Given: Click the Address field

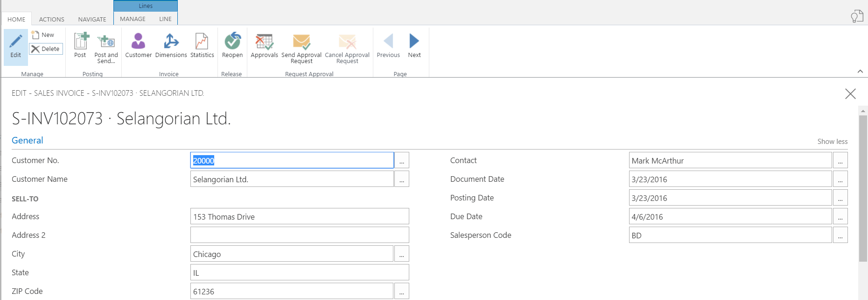Looking at the screenshot, I should point(300,216).
